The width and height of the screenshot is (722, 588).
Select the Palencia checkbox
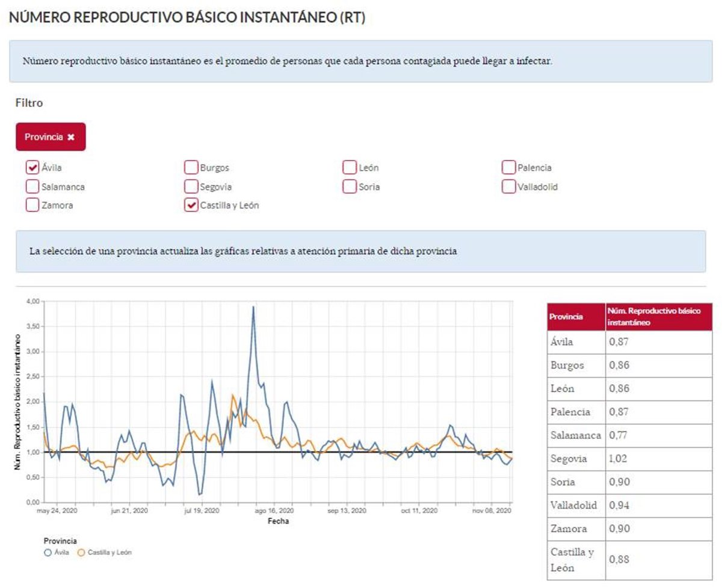(x=508, y=167)
